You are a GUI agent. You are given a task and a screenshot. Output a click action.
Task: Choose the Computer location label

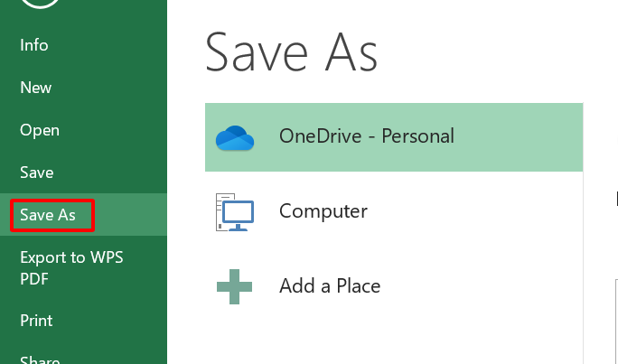pyautogui.click(x=323, y=211)
